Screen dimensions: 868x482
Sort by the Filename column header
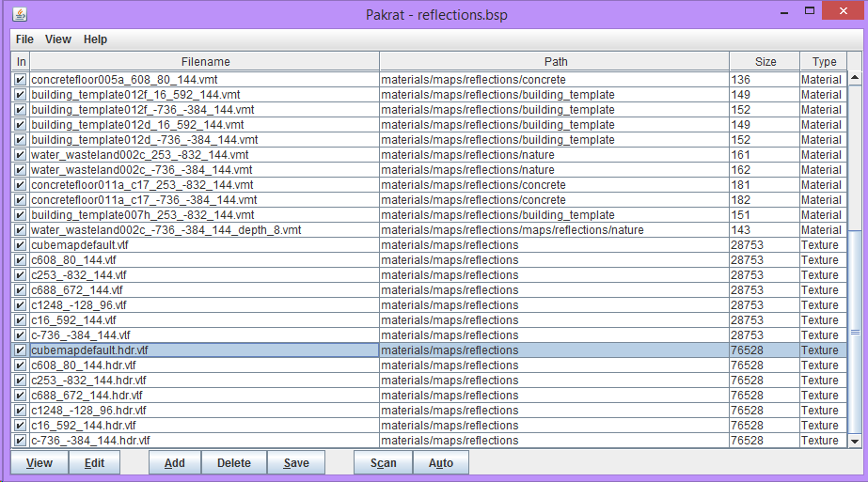(x=205, y=61)
